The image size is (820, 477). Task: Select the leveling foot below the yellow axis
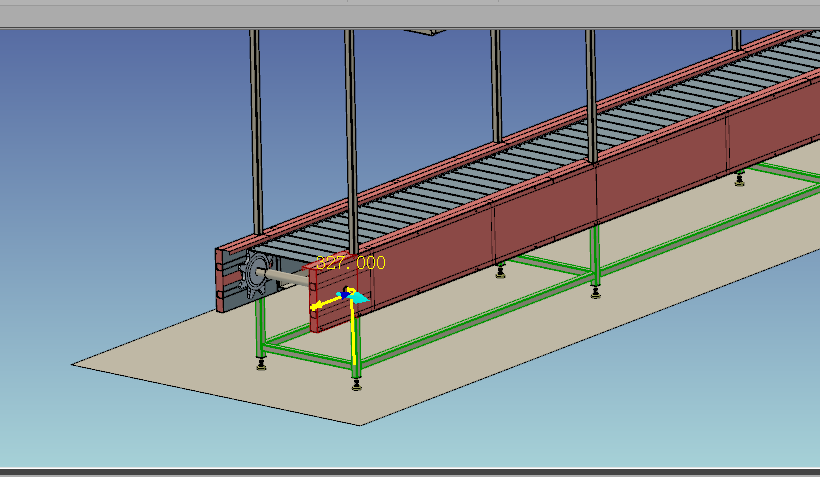pyautogui.click(x=357, y=385)
